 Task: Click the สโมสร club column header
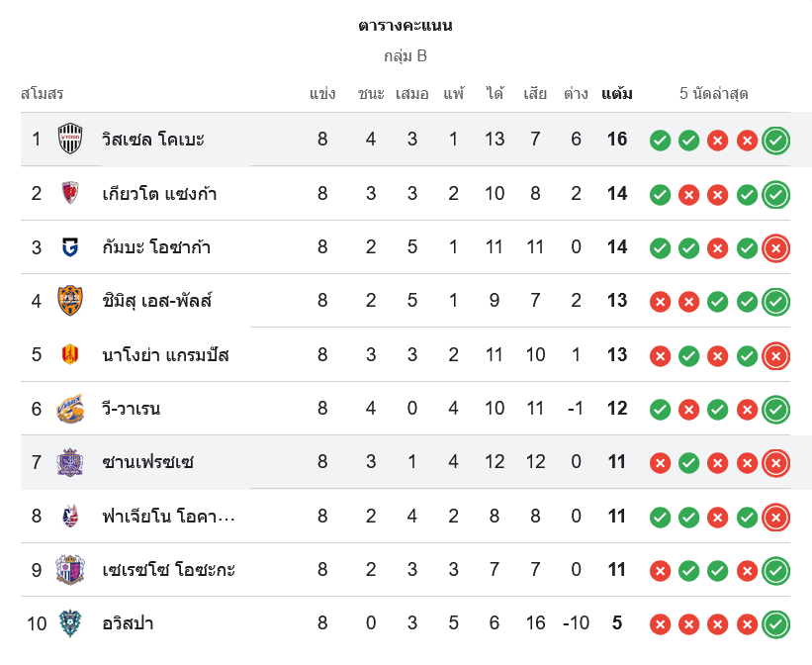43,94
